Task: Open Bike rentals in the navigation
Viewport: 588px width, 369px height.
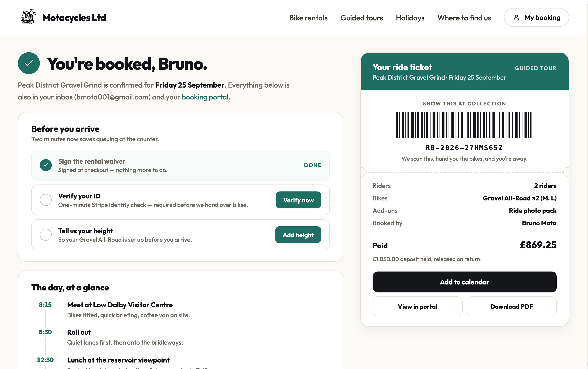Action: (308, 18)
